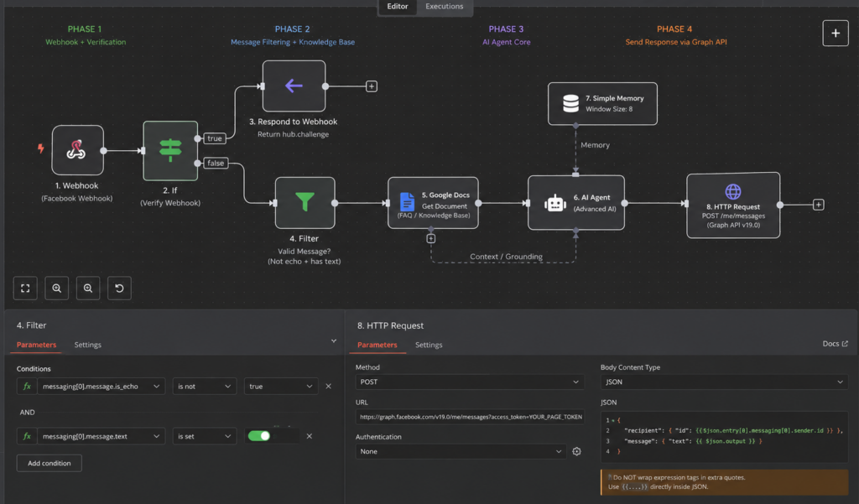Open the messaging[0].message.is_echo field dropdown
This screenshot has width=859, height=504.
(x=102, y=387)
